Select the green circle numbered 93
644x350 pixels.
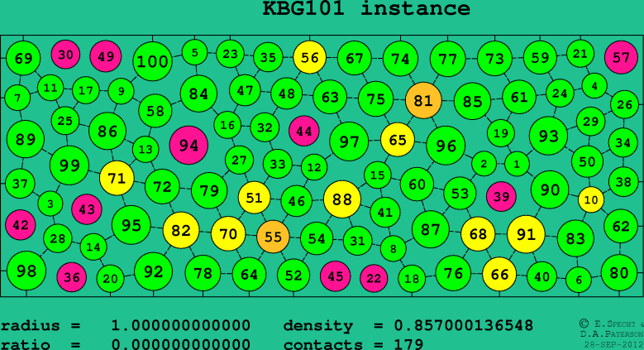pyautogui.click(x=549, y=136)
